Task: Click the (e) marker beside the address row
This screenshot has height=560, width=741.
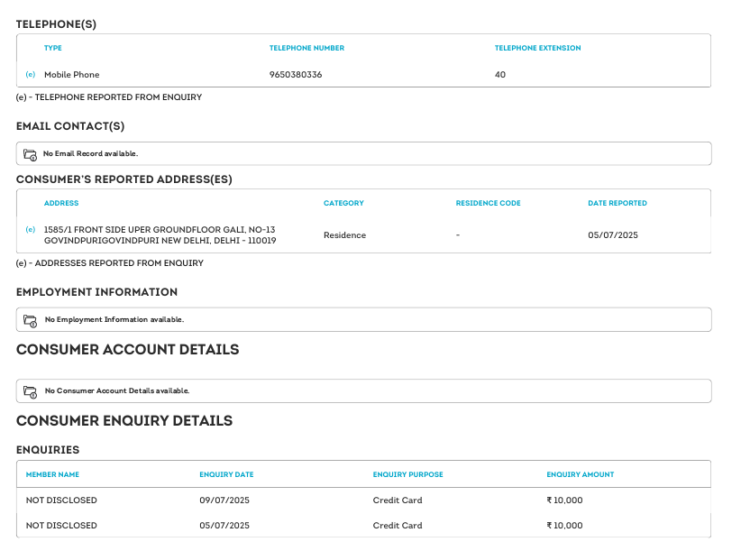Action: coord(31,230)
